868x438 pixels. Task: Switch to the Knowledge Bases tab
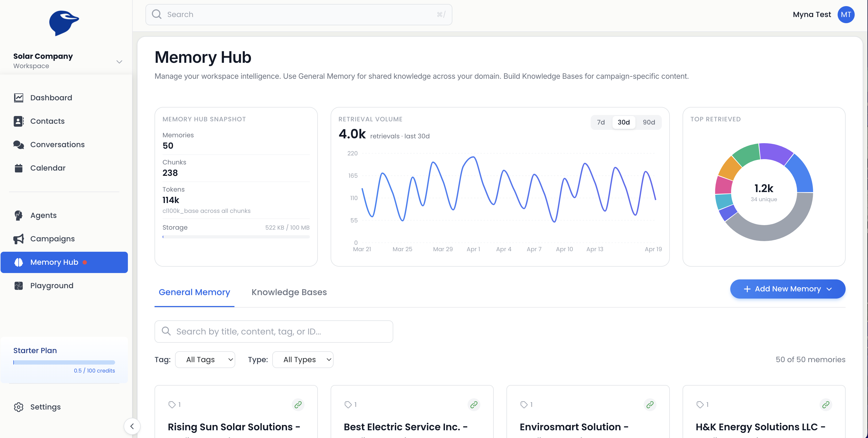click(289, 292)
